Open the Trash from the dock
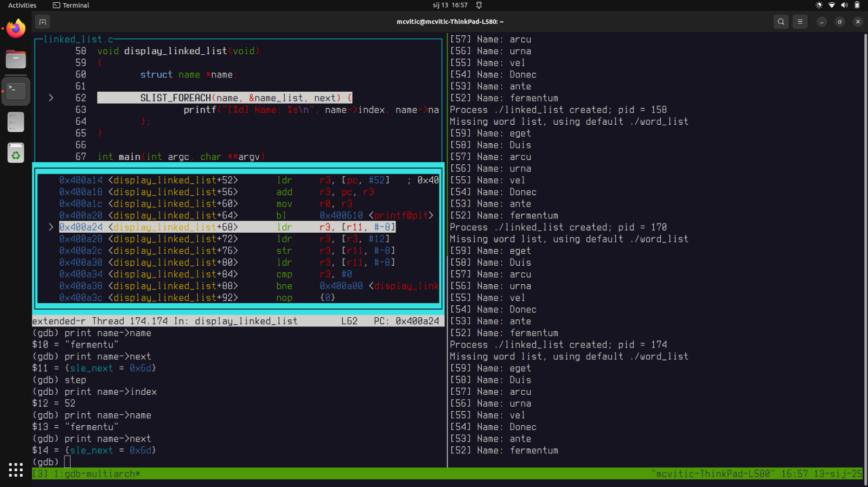The image size is (868, 487). [16, 154]
